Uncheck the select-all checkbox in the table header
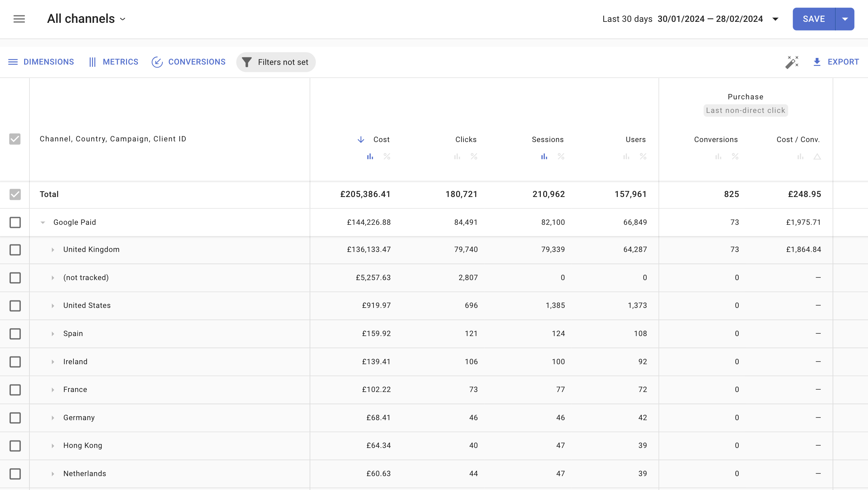Screen dimensions: 868x490 [x=15, y=139]
